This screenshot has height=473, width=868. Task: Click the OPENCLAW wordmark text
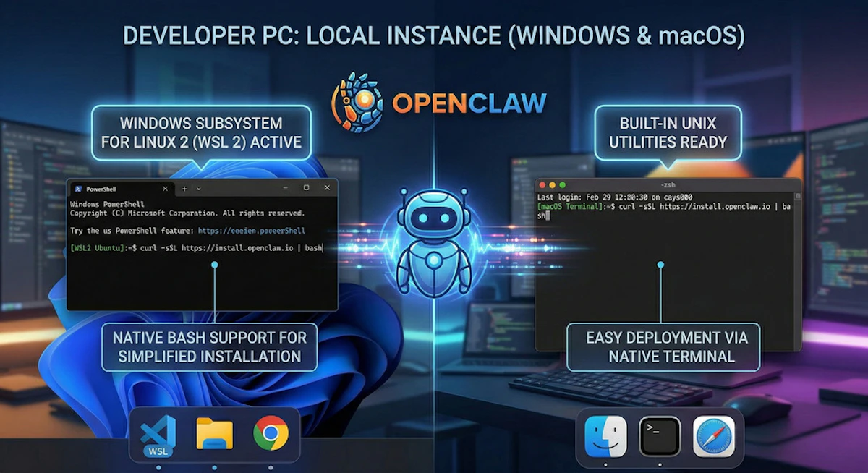pos(469,102)
